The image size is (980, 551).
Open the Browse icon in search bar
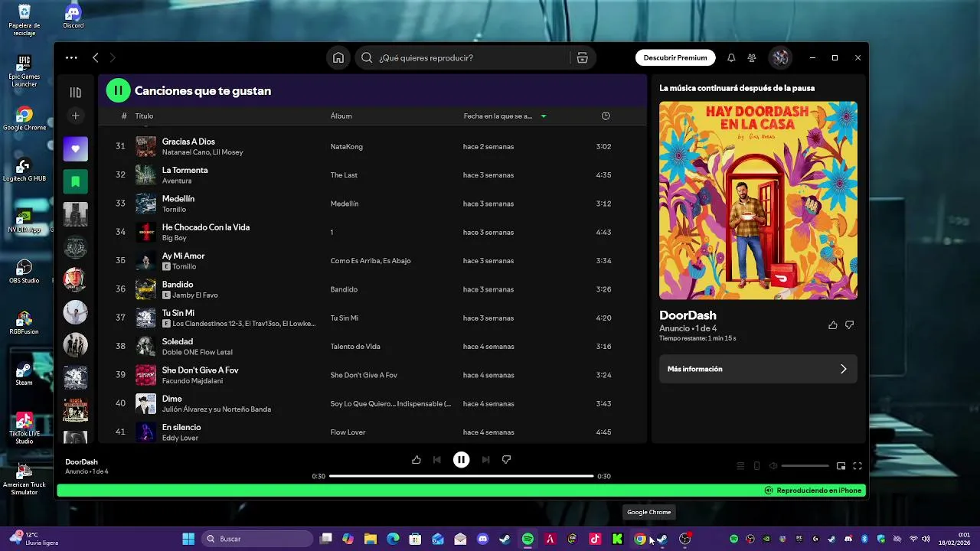582,57
